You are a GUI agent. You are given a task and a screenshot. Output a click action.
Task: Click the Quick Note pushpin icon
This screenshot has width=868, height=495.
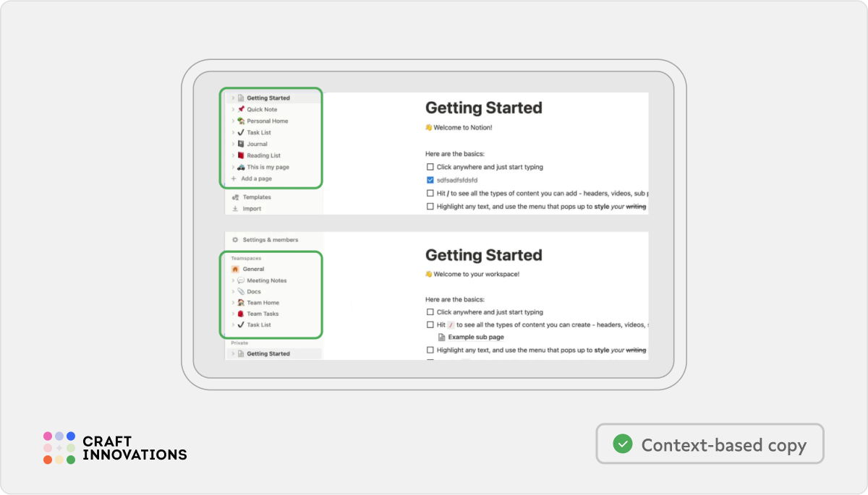pos(241,109)
